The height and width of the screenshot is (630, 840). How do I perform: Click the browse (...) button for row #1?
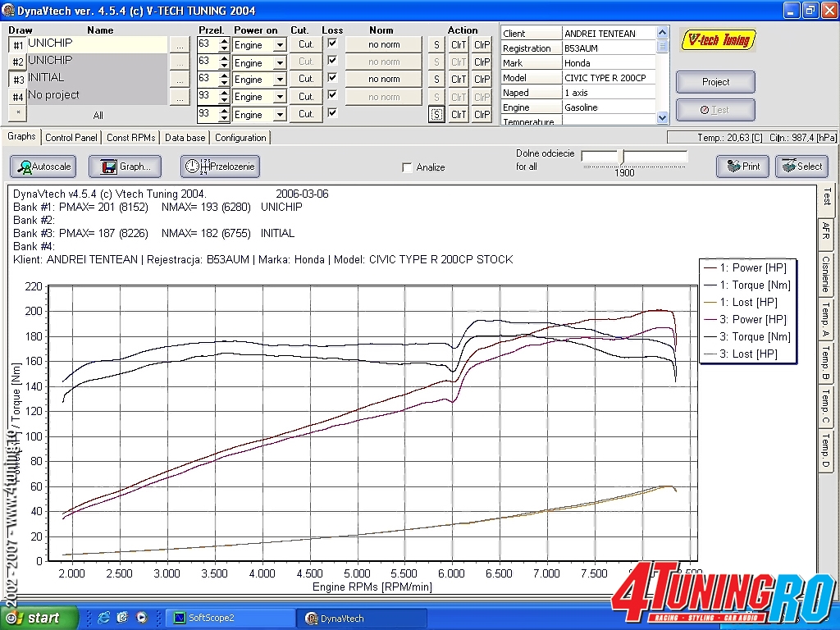180,45
